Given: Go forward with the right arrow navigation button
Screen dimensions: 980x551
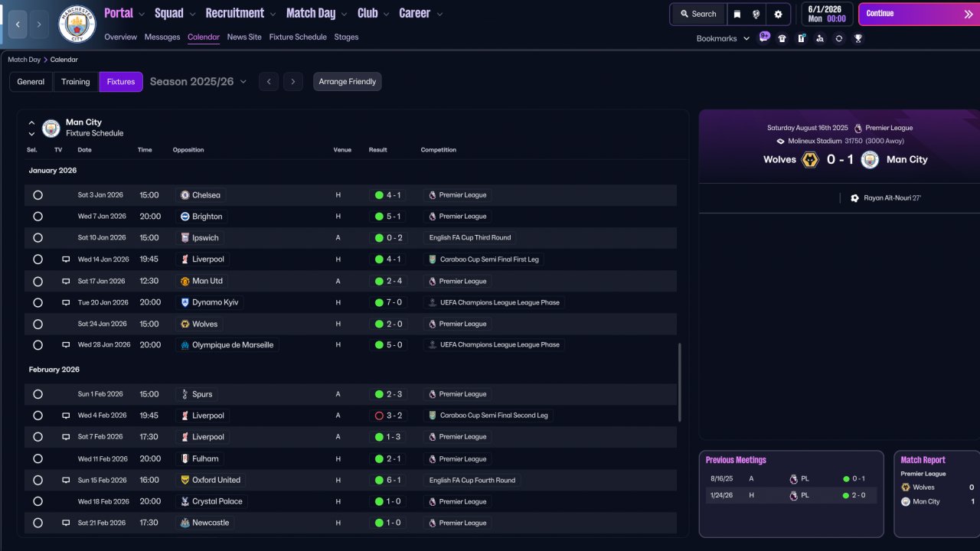Looking at the screenshot, I should click(39, 24).
